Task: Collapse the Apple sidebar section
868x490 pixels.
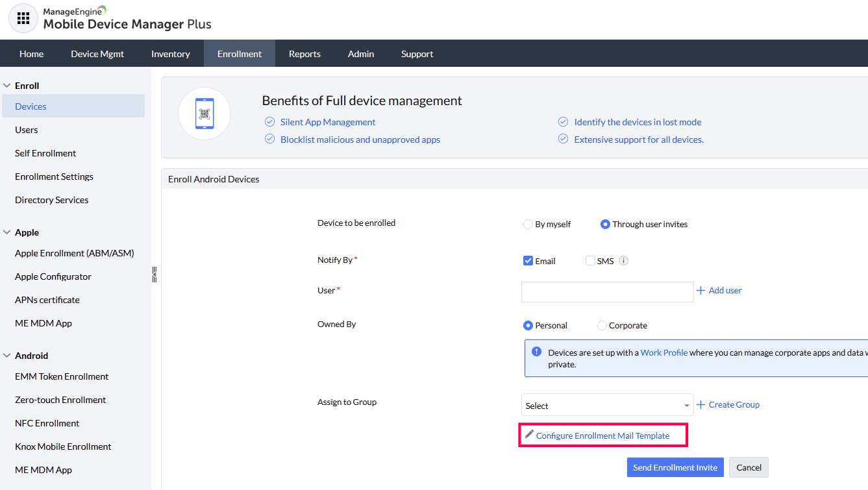Action: (7, 232)
